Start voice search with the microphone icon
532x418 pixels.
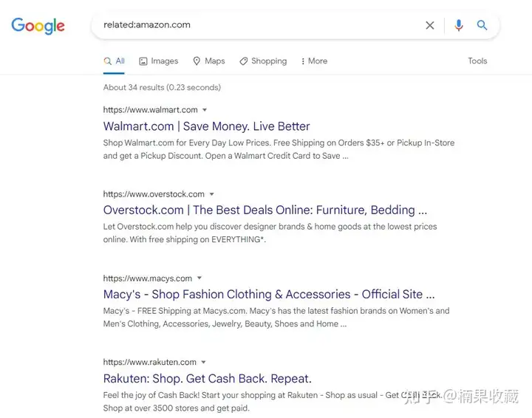pos(458,25)
